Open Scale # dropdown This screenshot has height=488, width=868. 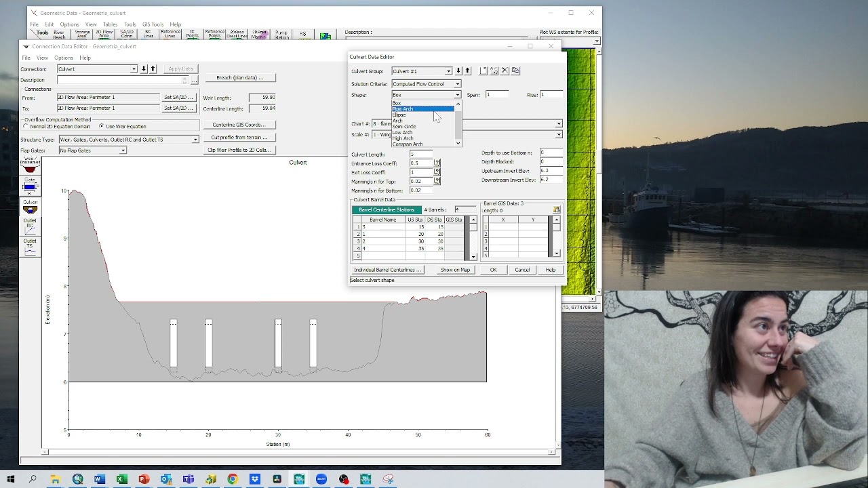pyautogui.click(x=559, y=134)
